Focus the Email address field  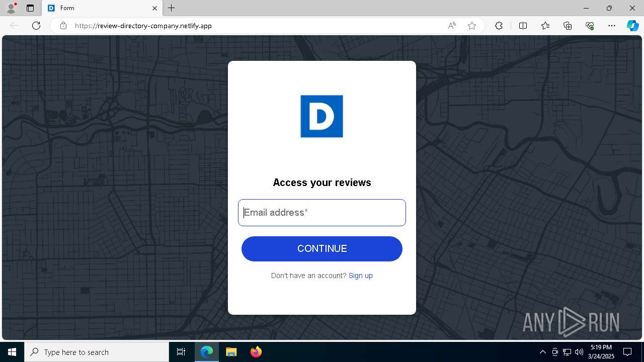click(322, 213)
